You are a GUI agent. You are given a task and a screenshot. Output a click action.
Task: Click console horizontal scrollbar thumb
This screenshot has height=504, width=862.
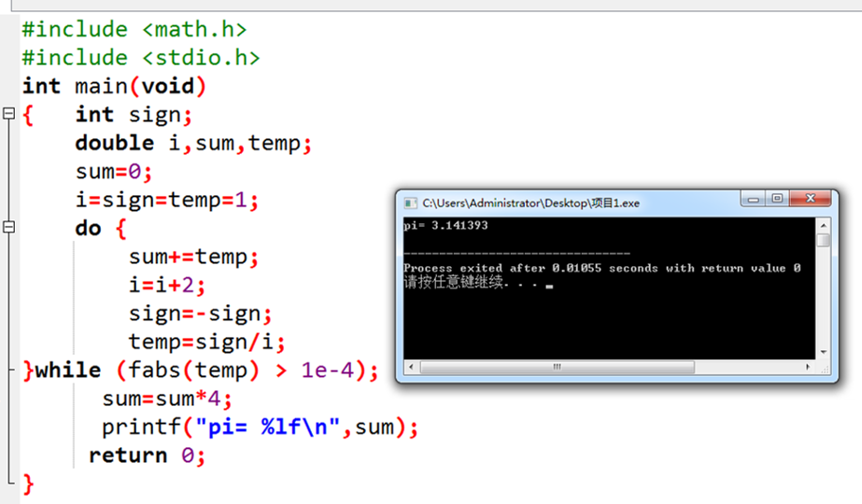(557, 367)
